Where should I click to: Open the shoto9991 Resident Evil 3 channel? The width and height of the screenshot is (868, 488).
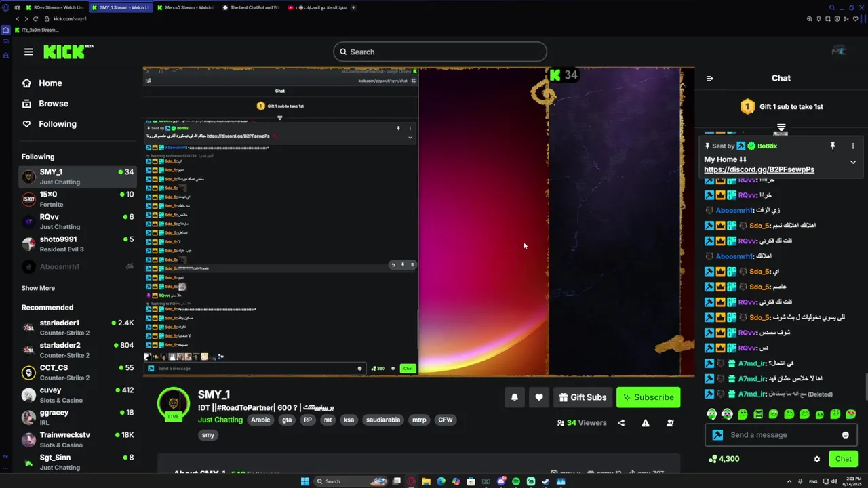click(x=77, y=244)
